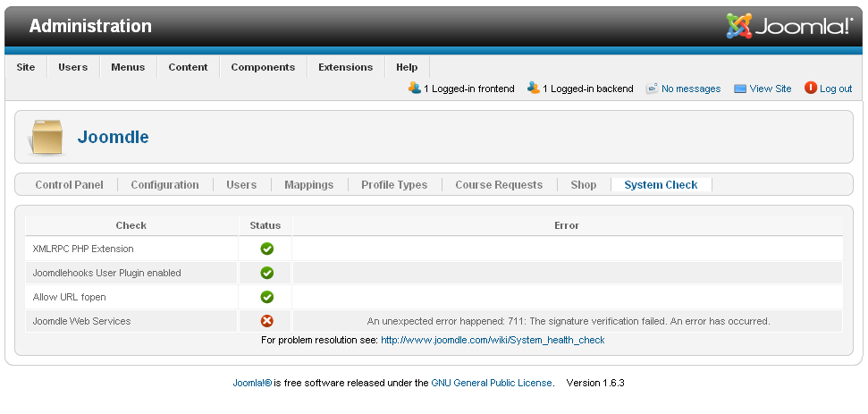Expand the Extensions menu

pyautogui.click(x=345, y=67)
